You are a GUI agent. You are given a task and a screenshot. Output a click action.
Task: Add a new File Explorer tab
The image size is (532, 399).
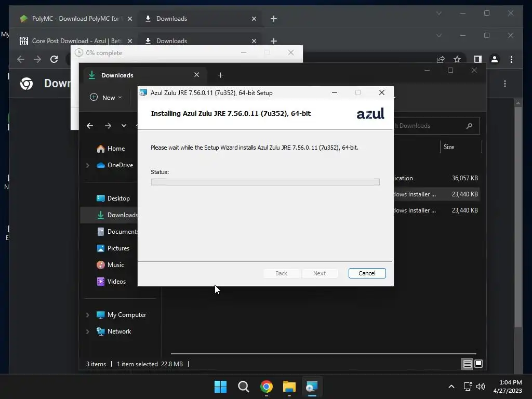[220, 75]
